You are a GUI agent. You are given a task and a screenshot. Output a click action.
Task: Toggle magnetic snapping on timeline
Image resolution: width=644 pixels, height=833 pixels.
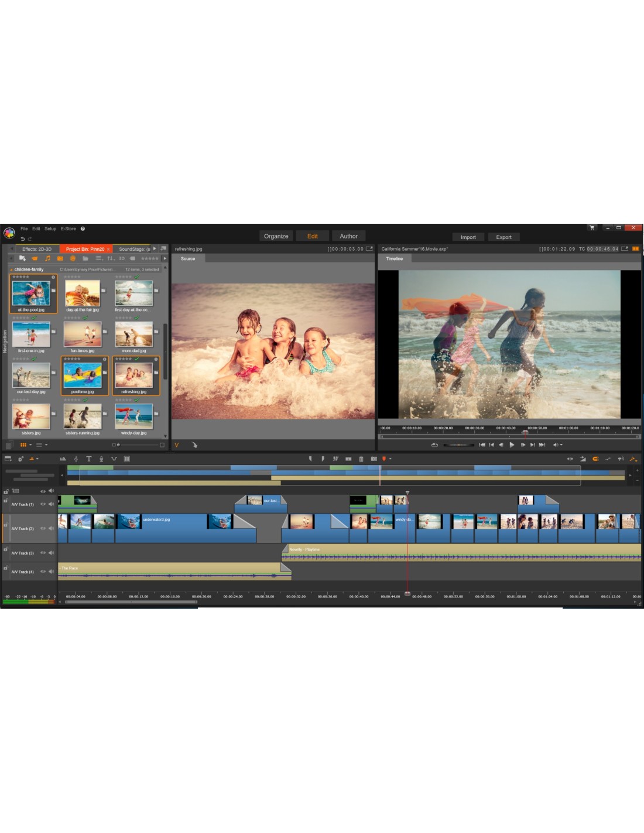[x=595, y=459]
